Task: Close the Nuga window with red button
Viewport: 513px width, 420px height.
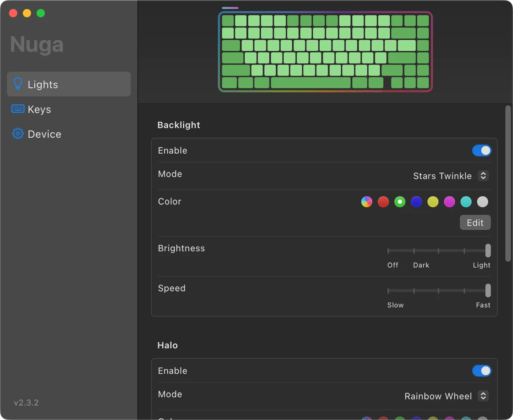Action: [x=13, y=13]
